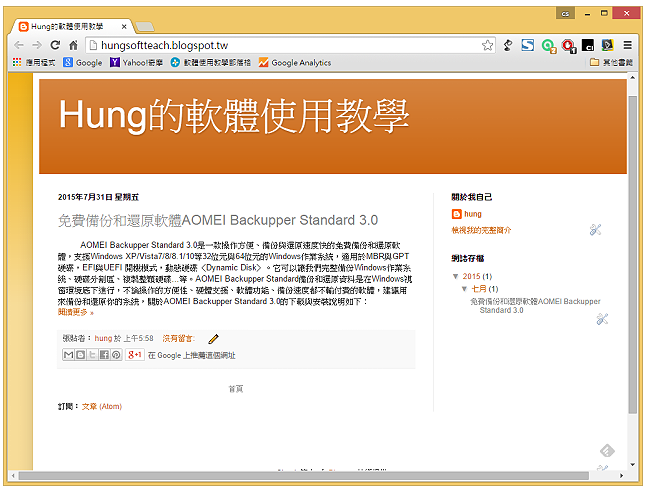
Task: Open the extension icon left of blue S
Action: click(508, 45)
